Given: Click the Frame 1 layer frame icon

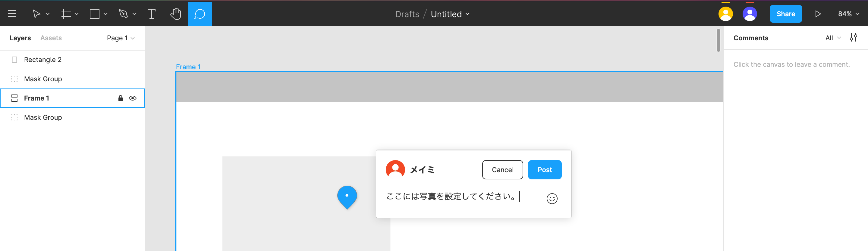Looking at the screenshot, I should 14,98.
